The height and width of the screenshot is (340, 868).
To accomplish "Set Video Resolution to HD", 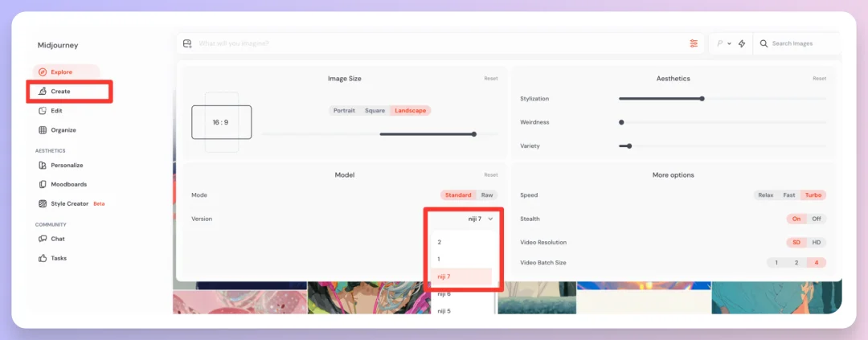I will click(817, 243).
